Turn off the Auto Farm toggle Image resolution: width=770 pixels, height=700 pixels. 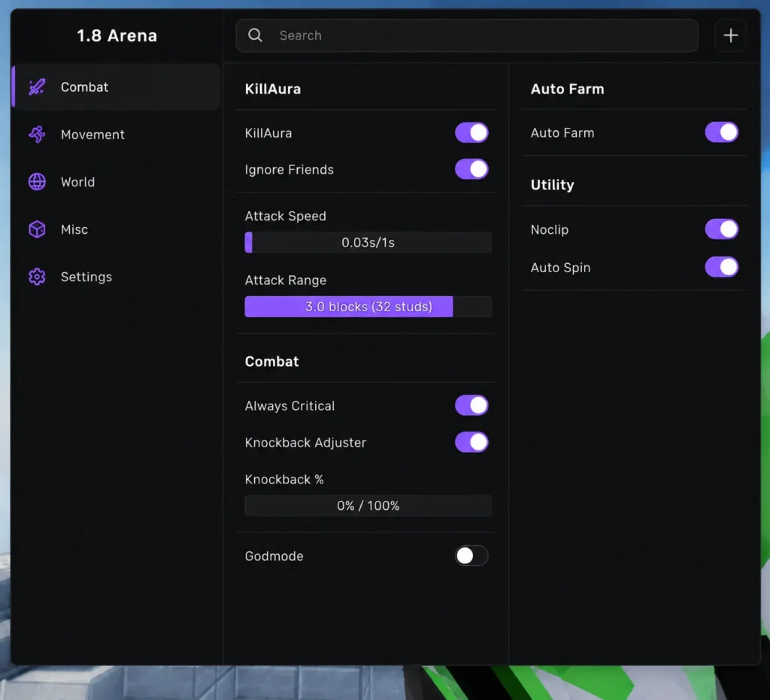[721, 132]
